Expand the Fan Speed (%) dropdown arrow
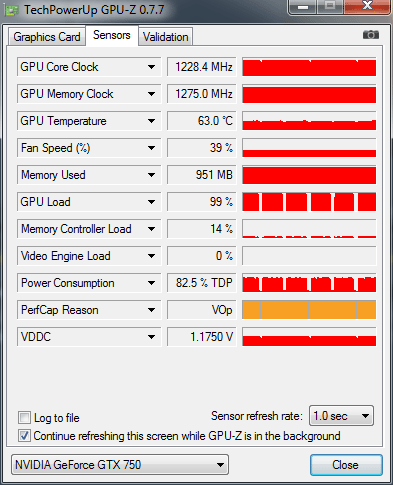This screenshot has width=393, height=485. (151, 148)
